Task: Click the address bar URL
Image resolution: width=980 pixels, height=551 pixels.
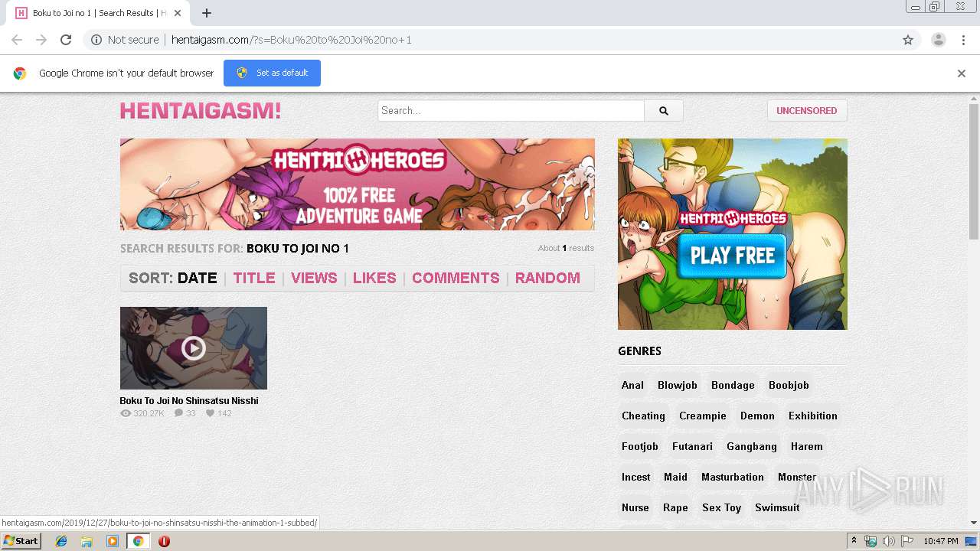Action: click(291, 40)
